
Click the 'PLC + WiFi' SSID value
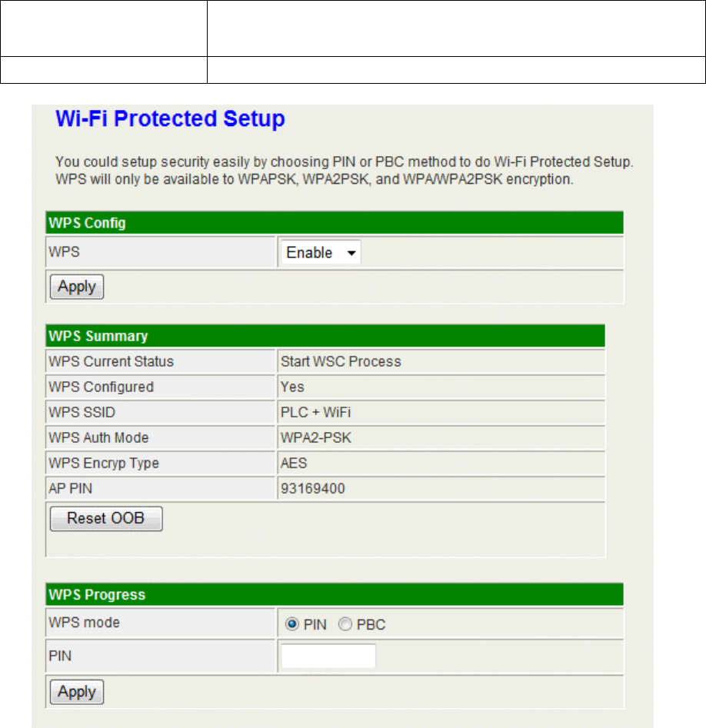[x=316, y=412]
